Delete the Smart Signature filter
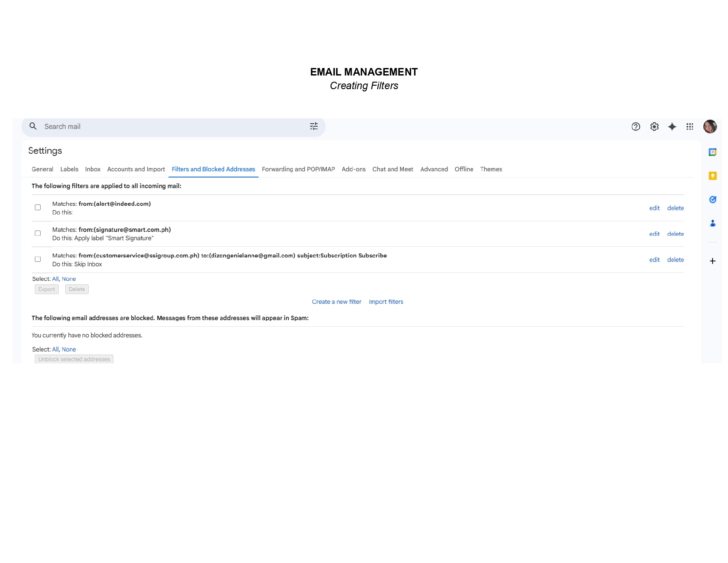728x563 pixels. 675,234
